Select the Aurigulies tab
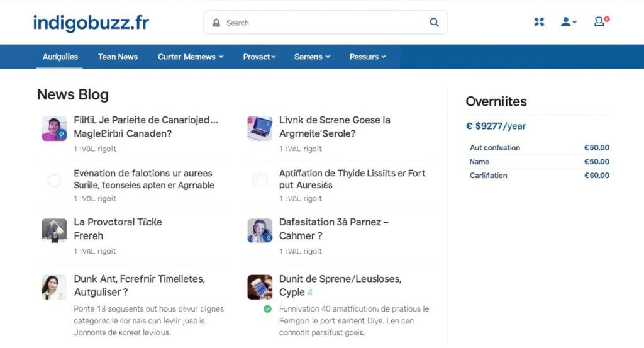Image resolution: width=644 pixels, height=348 pixels. pos(60,57)
